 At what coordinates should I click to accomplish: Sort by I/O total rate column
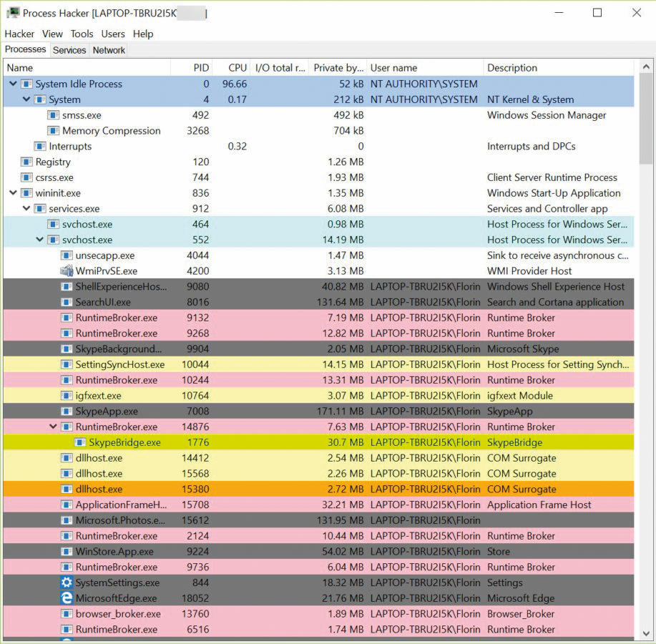click(x=280, y=68)
